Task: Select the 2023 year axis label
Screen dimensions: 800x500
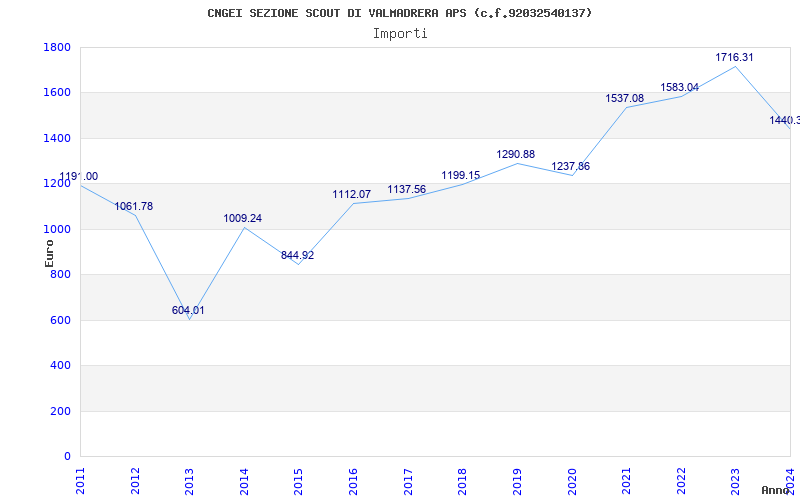Action: click(735, 481)
